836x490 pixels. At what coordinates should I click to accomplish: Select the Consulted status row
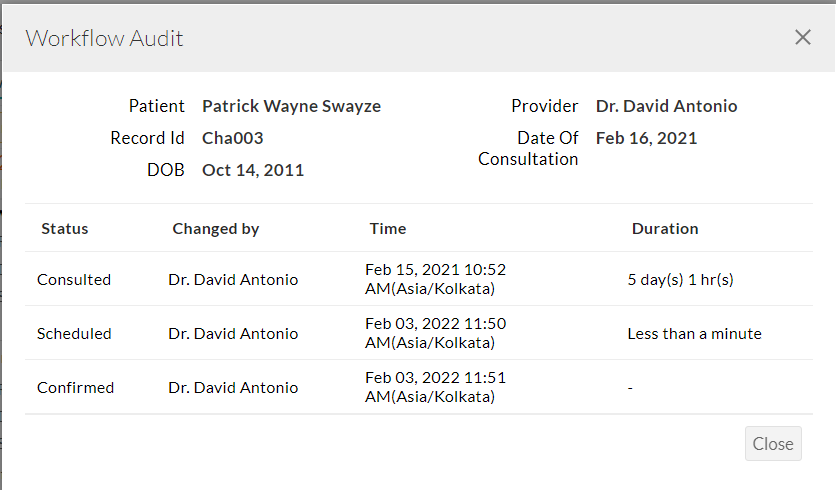[x=74, y=280]
